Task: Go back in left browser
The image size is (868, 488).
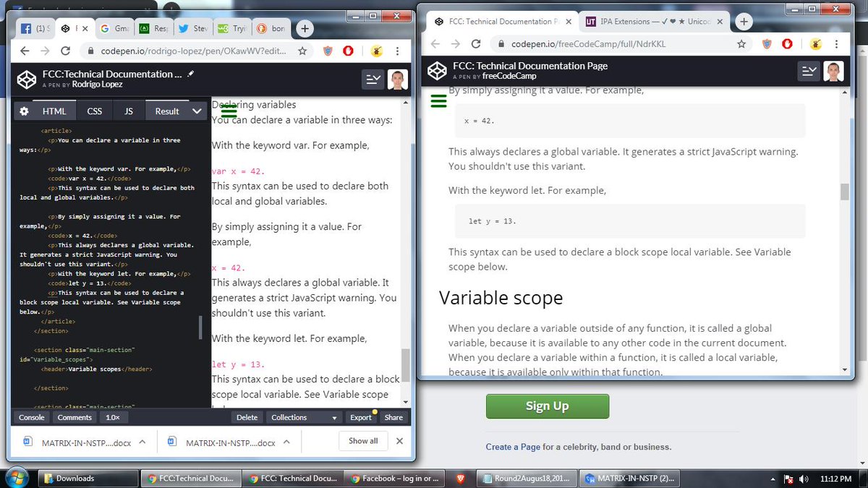Action: pos(24,51)
